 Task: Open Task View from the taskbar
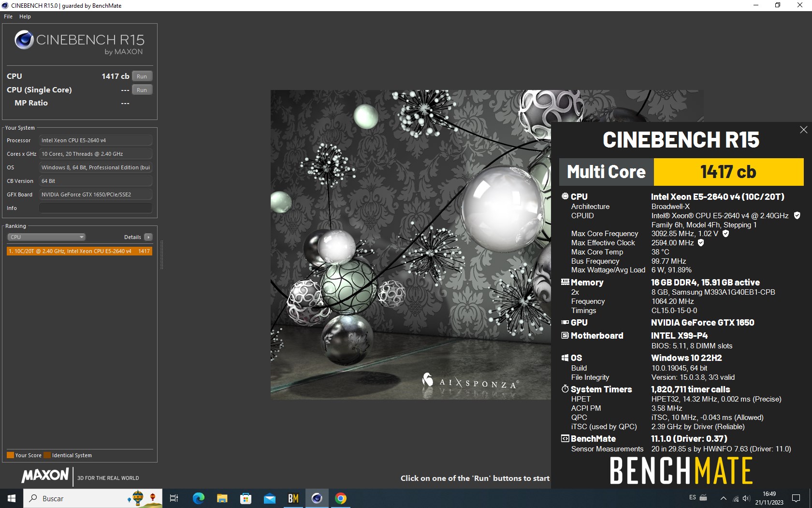coord(174,498)
